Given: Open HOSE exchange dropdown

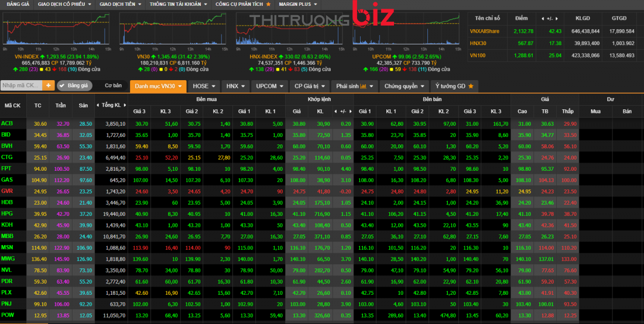Looking at the screenshot, I should pos(204,86).
